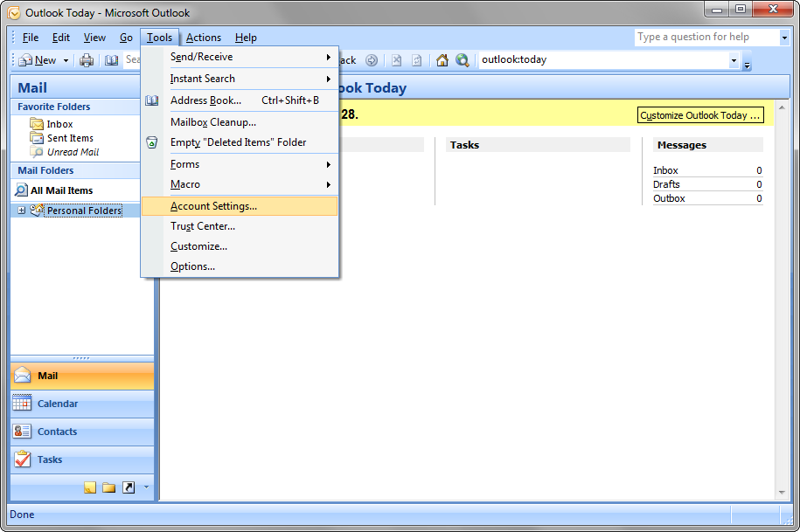The image size is (800, 532).
Task: Open Folder List icon in navigation pane
Action: (x=108, y=487)
